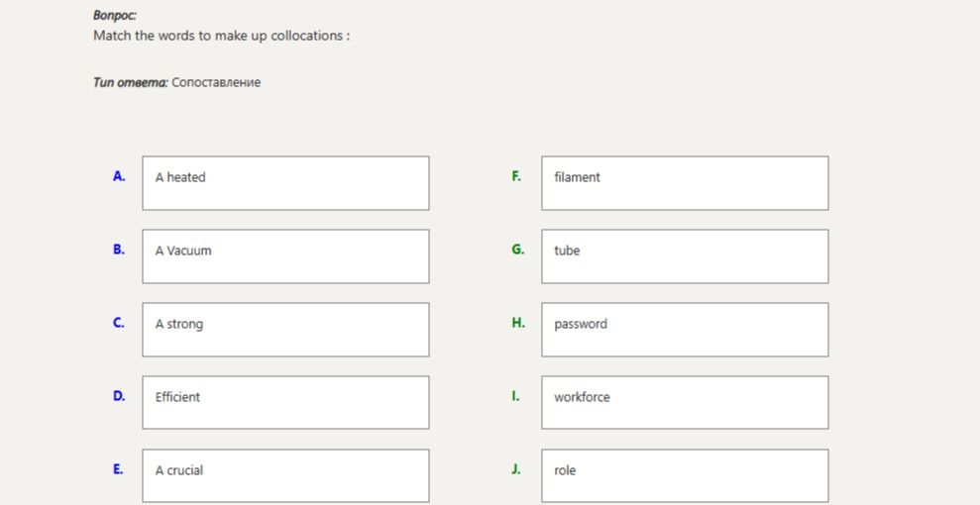Select the 'A strong' box

click(x=285, y=330)
